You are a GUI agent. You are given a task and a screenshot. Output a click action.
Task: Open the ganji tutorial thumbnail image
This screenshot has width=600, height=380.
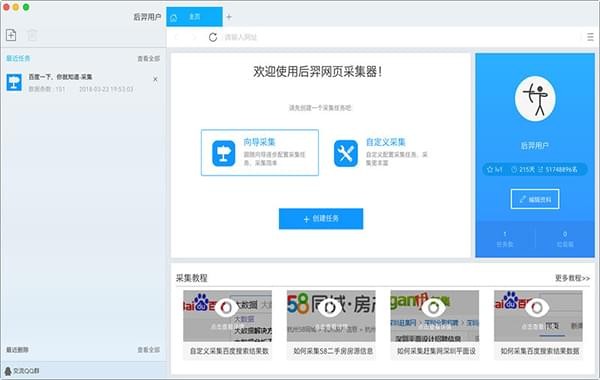click(x=435, y=316)
